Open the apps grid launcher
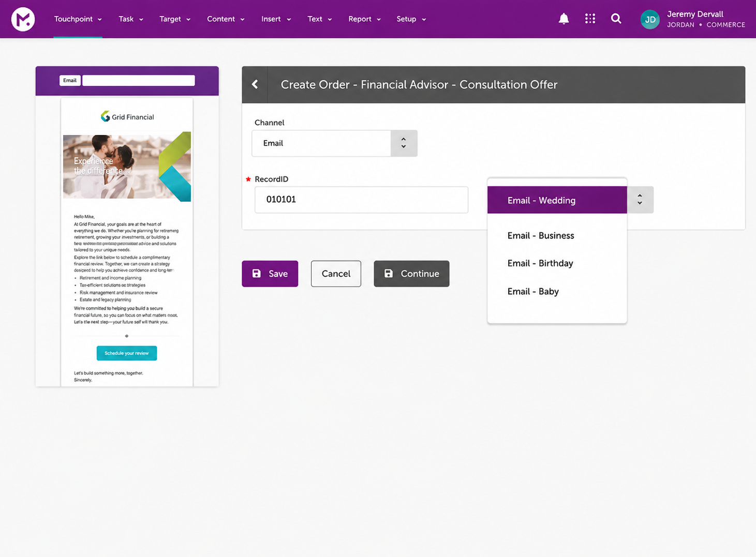Image resolution: width=756 pixels, height=557 pixels. [590, 19]
